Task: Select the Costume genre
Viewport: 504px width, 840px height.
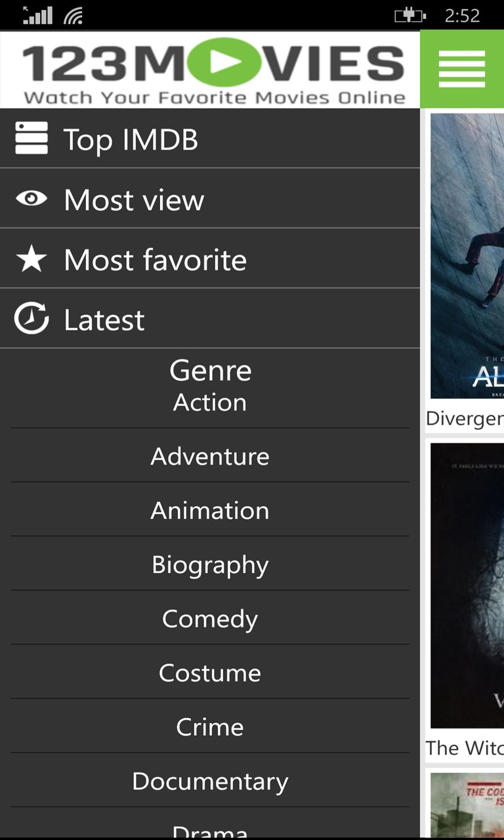Action: click(210, 673)
